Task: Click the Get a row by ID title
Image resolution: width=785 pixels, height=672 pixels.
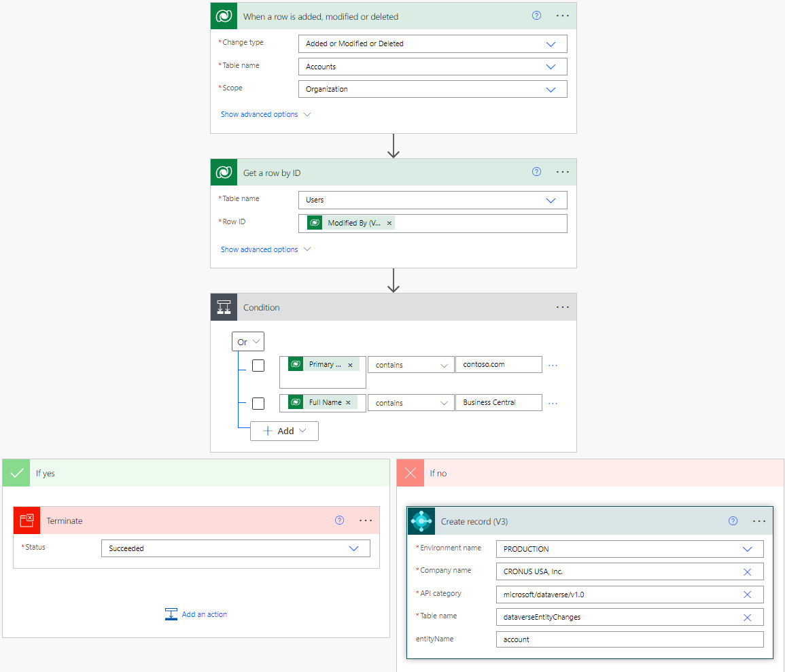Action: [x=272, y=173]
